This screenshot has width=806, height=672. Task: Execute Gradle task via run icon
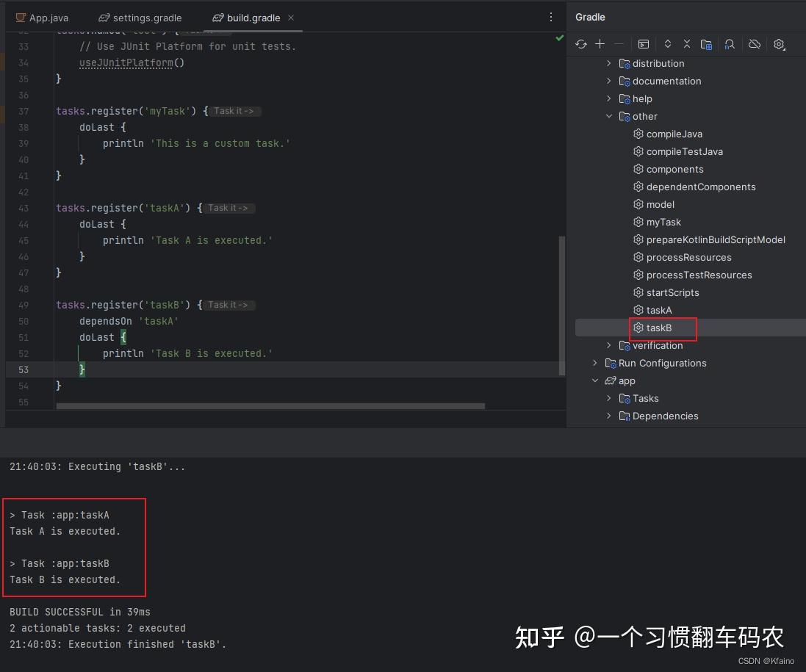click(x=644, y=44)
